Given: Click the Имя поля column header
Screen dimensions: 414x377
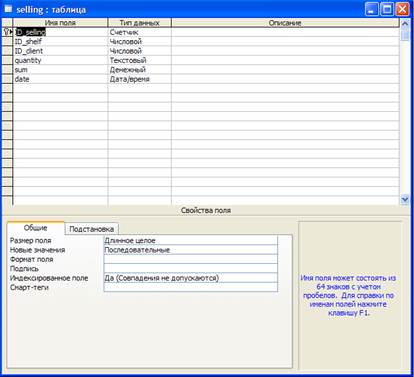Looking at the screenshot, I should [60, 23].
